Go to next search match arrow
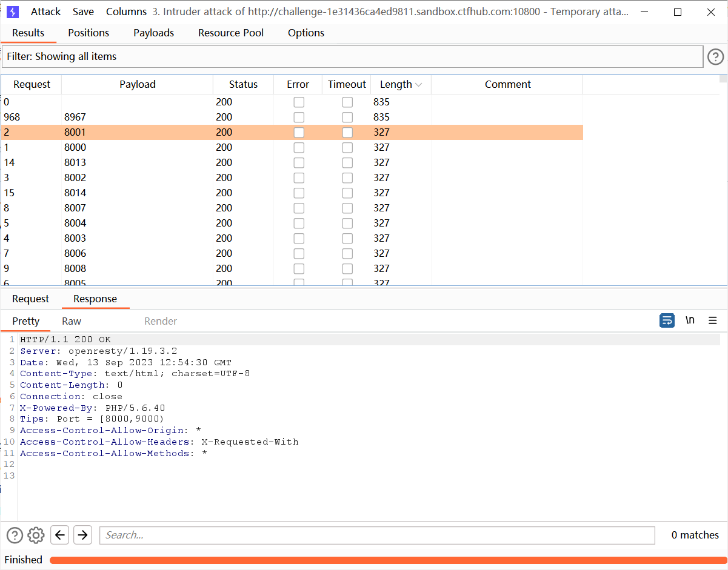Screen dimensions: 728x570 point(82,535)
